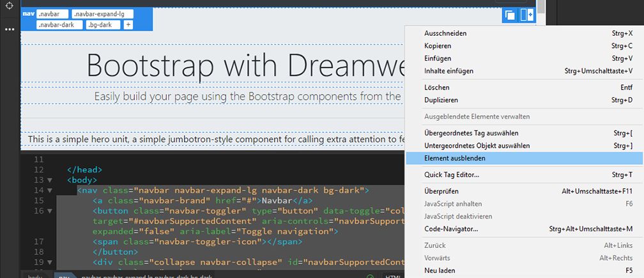The width and height of the screenshot is (644, 278).
Task: Collapse code fold arrow at line 19
Action: 50,262
